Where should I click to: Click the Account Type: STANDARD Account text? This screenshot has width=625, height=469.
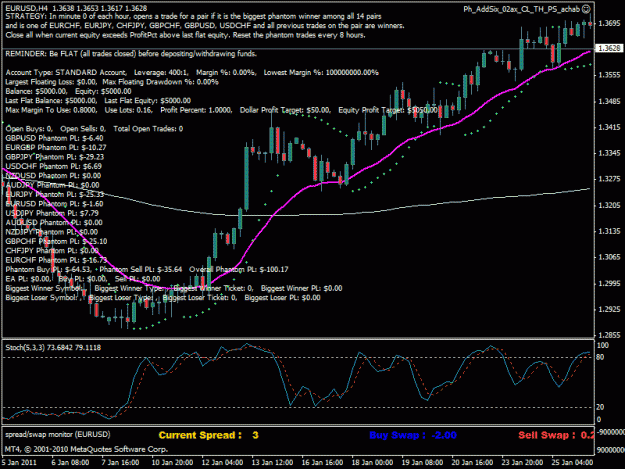[x=66, y=72]
